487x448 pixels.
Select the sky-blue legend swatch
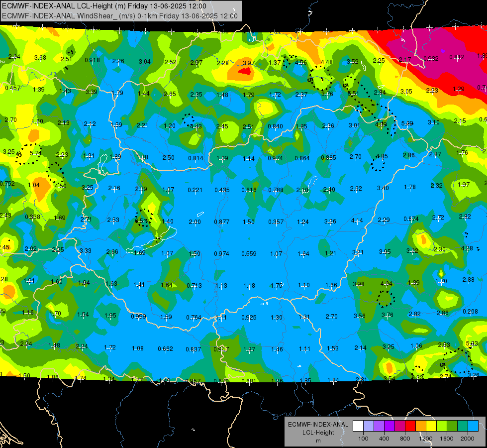473,426
